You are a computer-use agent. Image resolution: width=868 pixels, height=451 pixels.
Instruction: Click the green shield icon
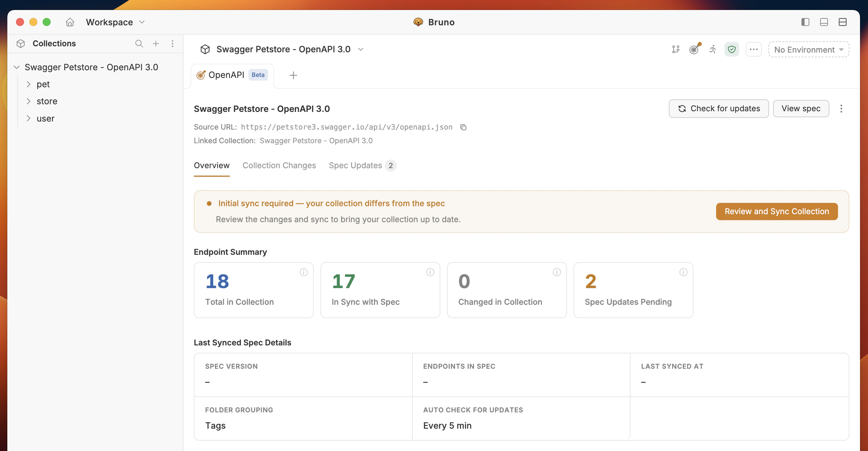click(x=731, y=50)
